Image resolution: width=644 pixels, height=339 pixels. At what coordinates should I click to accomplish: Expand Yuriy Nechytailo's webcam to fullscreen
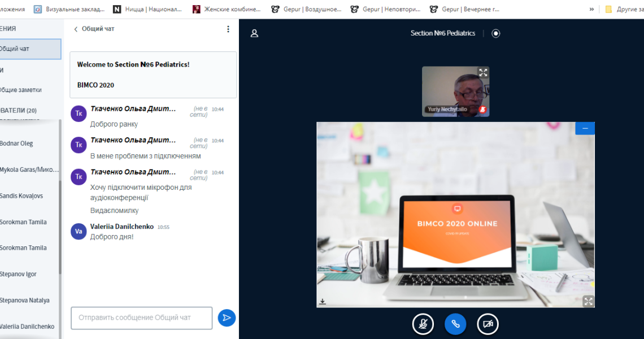pyautogui.click(x=483, y=73)
